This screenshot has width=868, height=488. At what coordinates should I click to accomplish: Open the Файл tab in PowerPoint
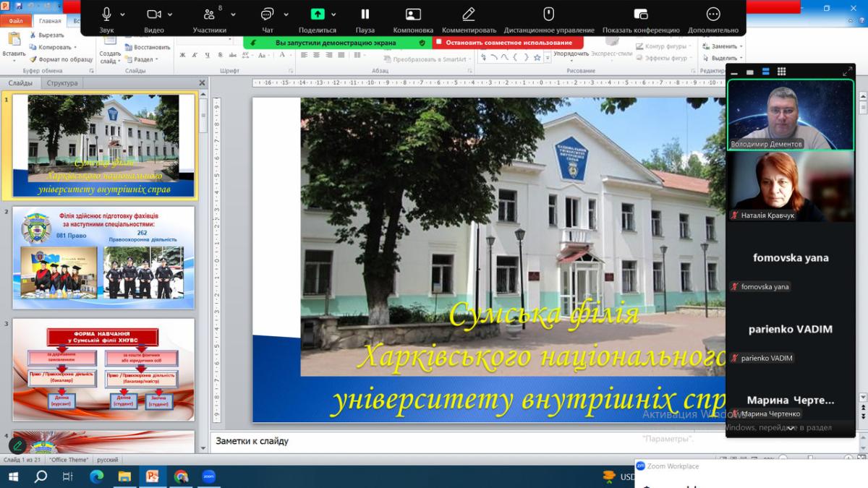point(15,22)
